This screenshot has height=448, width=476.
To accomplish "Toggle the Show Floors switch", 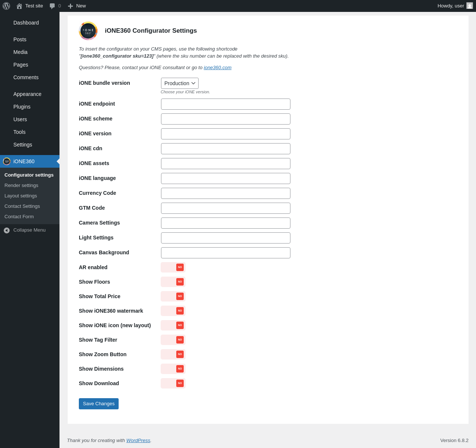I will (173, 282).
